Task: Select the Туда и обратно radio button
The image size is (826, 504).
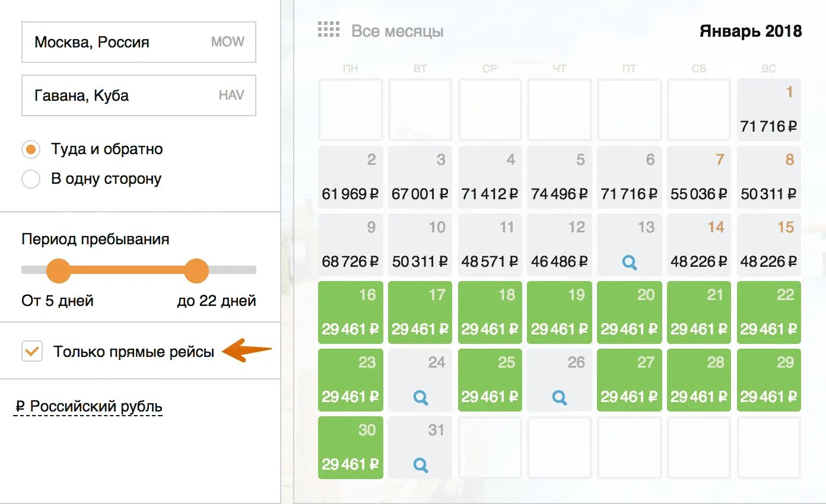Action: point(31,149)
